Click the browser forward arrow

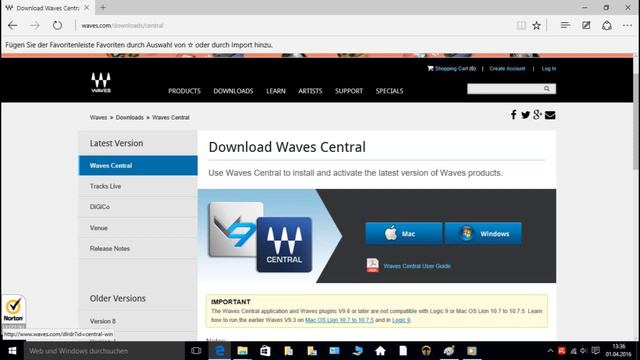35,25
